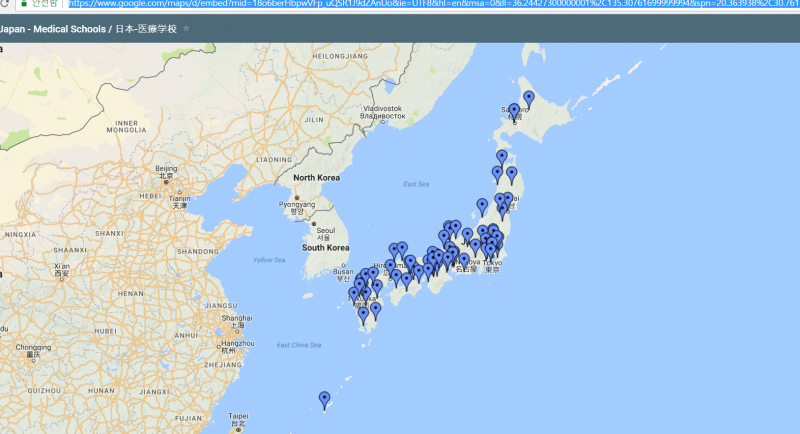This screenshot has height=434, width=800.
Task: Select the Okinawa pin south of Kyushu
Action: click(324, 400)
